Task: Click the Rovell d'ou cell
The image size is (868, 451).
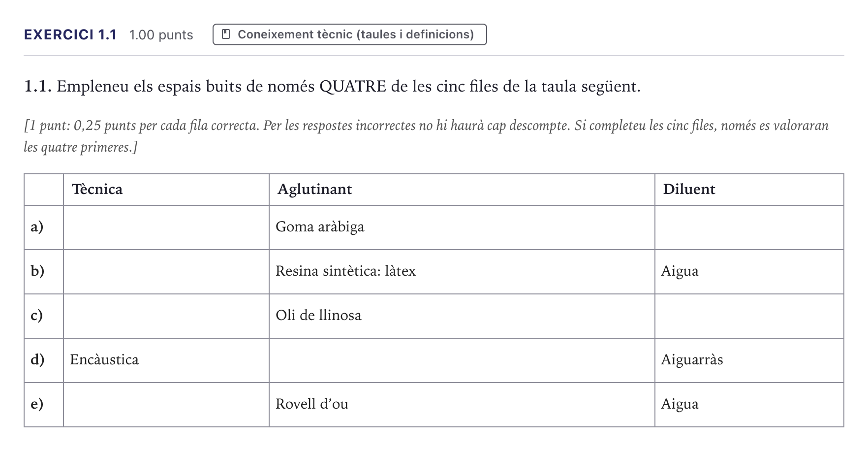Action: 462,405
